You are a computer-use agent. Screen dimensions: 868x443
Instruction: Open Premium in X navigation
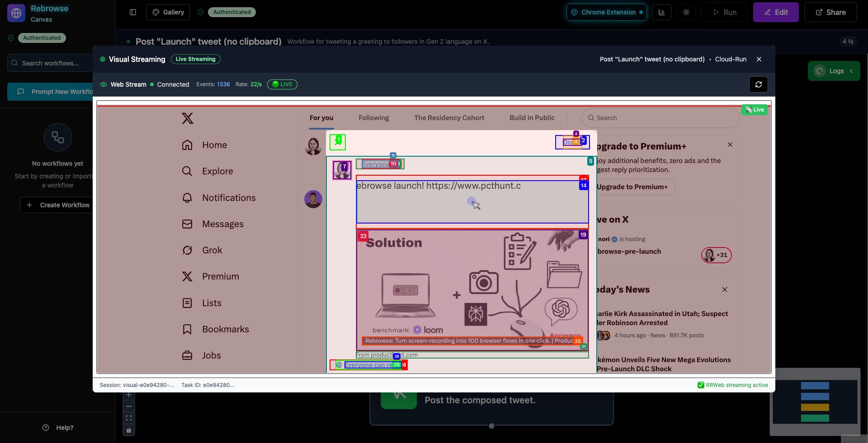[x=210, y=276]
